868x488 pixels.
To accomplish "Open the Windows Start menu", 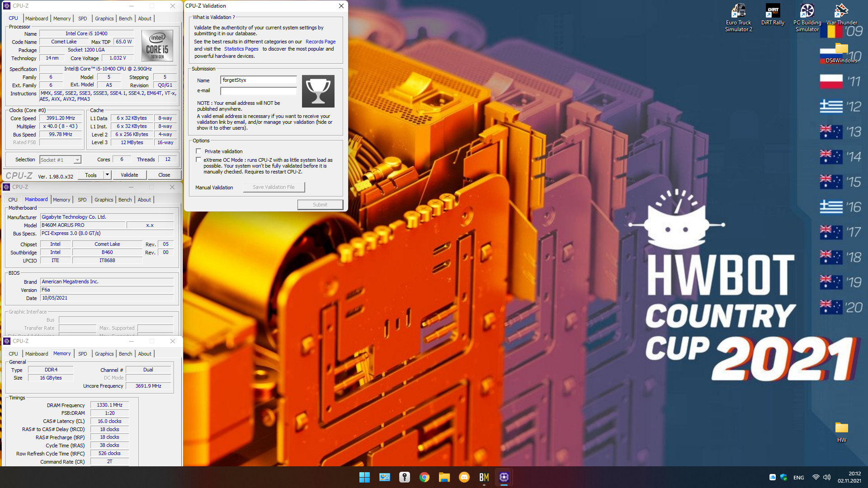I will pyautogui.click(x=364, y=477).
